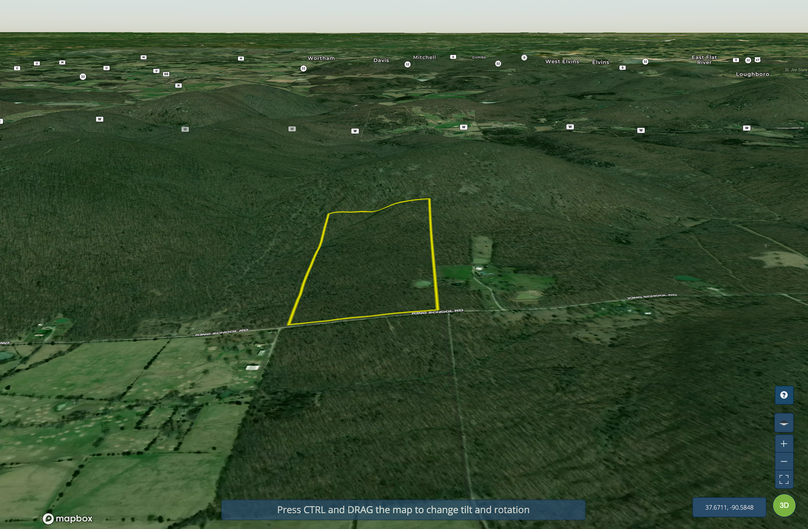Click the East Flat River label

coord(705,60)
